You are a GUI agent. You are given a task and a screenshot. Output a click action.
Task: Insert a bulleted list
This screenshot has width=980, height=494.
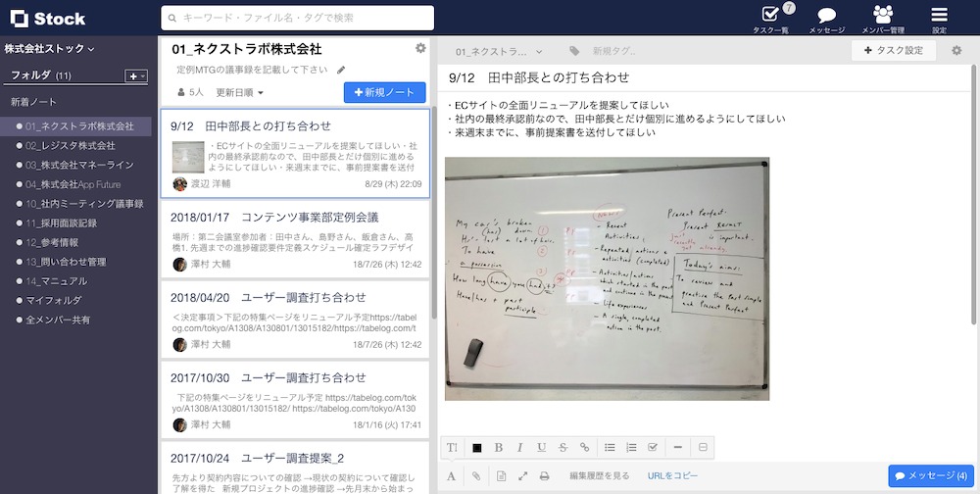click(610, 447)
